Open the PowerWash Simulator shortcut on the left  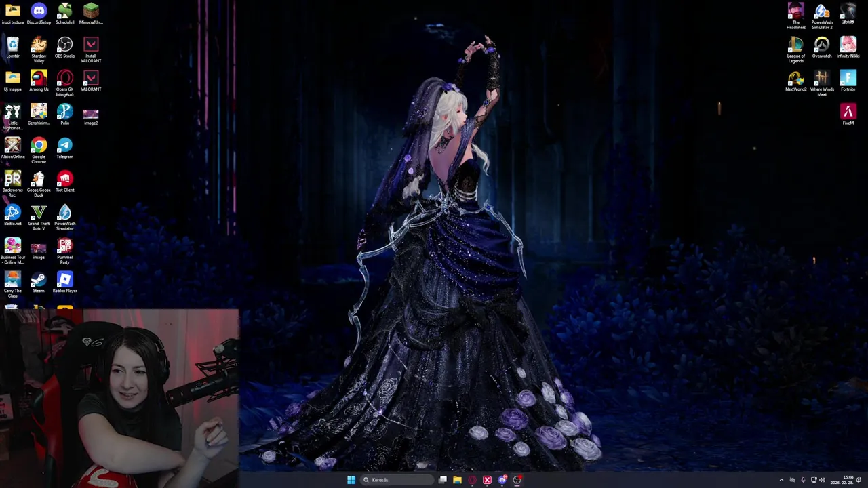coord(65,217)
